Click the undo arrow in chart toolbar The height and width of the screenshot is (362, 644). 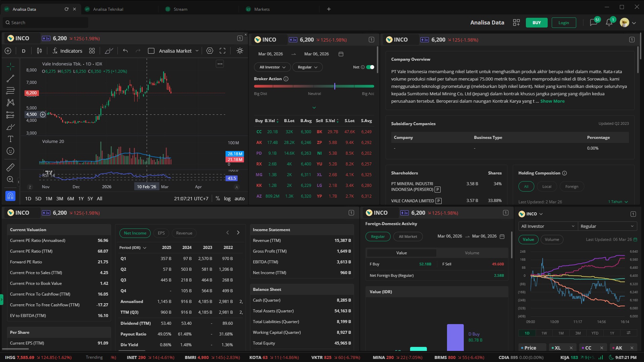click(x=126, y=51)
